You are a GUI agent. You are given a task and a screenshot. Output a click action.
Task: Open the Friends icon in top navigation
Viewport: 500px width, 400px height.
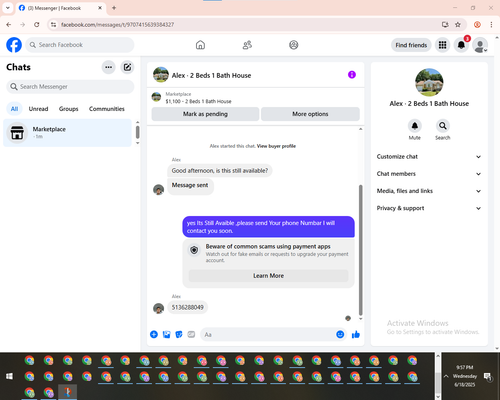247,45
